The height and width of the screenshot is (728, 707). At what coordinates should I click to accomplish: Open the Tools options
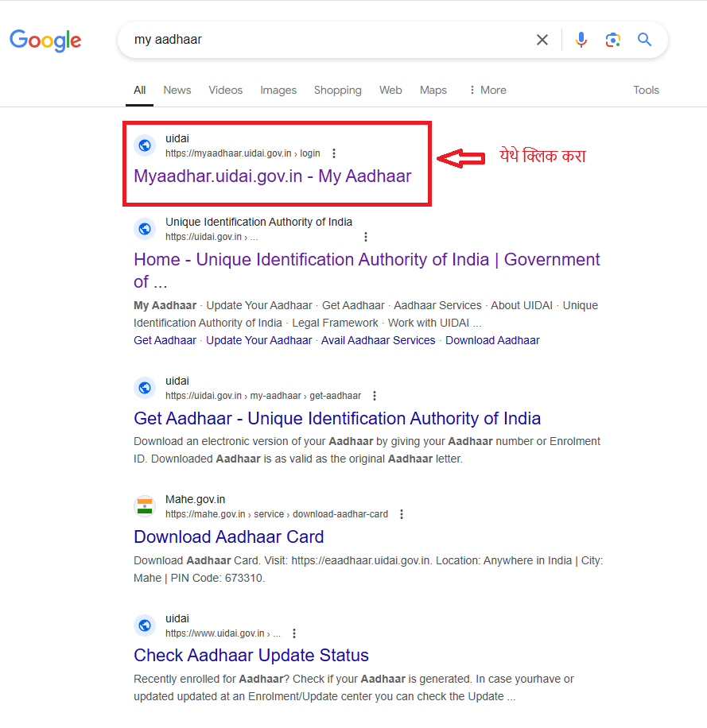(646, 90)
